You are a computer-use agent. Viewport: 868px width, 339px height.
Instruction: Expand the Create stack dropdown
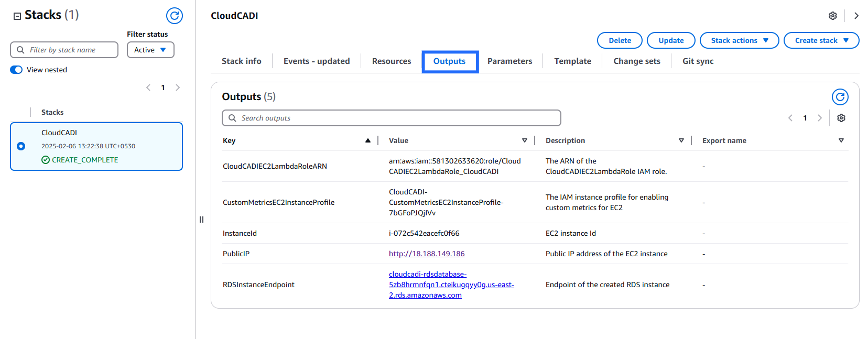click(821, 40)
